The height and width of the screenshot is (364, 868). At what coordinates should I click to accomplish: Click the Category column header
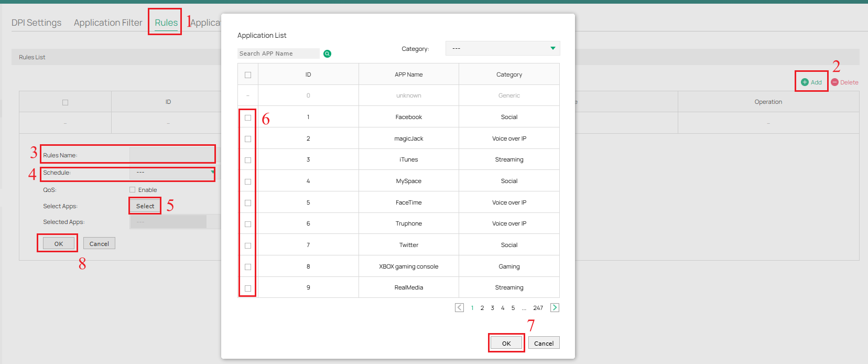pos(509,74)
